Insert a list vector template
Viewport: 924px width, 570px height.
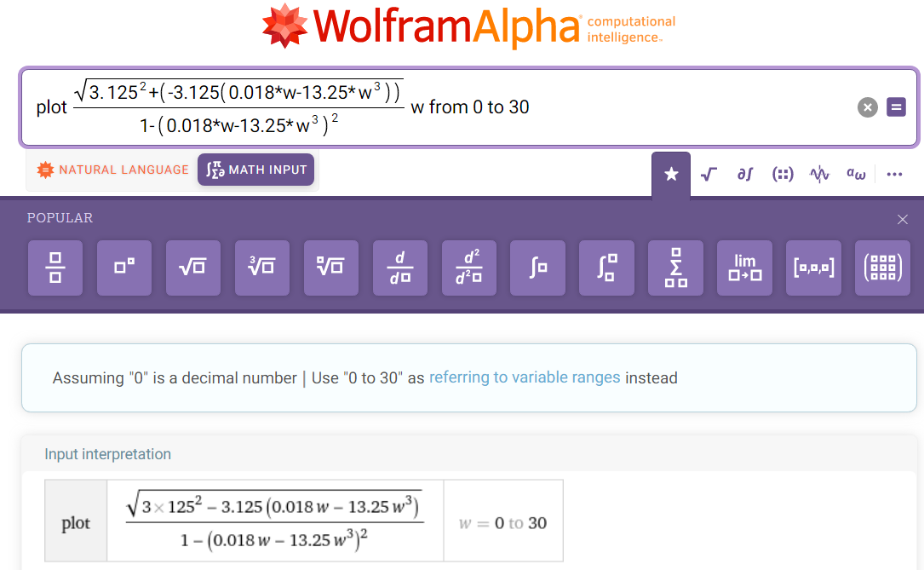[814, 268]
